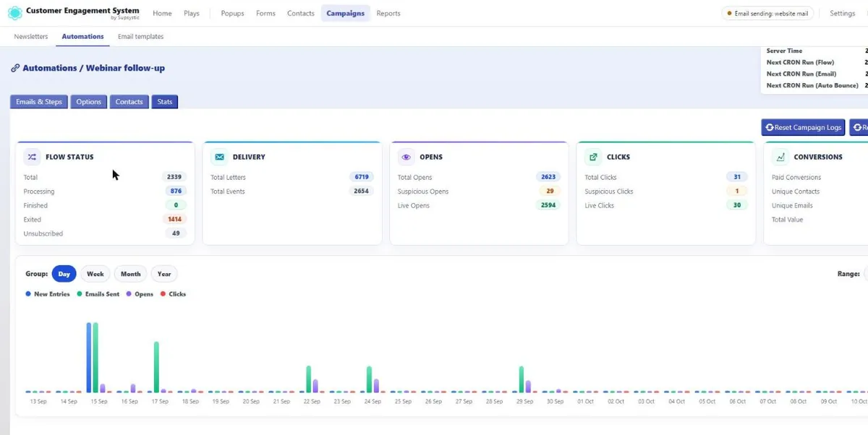Image resolution: width=868 pixels, height=435 pixels.
Task: Click the Total Letters 6719 value
Action: pos(362,177)
